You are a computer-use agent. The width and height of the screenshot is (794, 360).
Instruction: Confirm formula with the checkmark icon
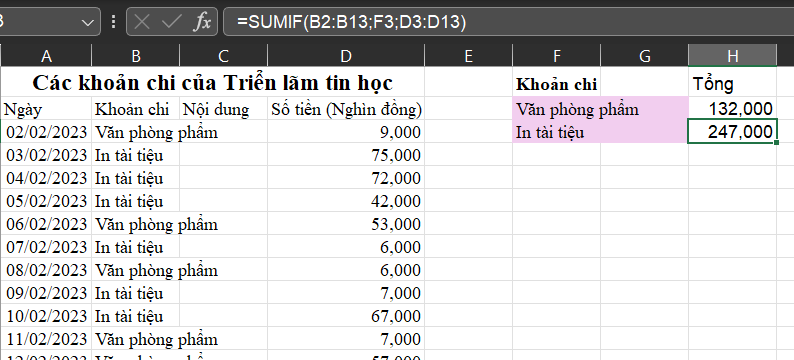pyautogui.click(x=172, y=22)
